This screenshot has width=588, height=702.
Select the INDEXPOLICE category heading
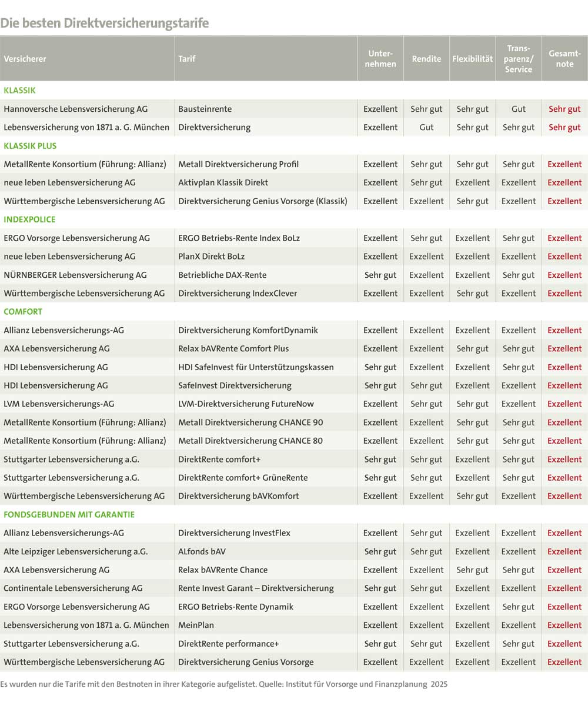tap(29, 219)
